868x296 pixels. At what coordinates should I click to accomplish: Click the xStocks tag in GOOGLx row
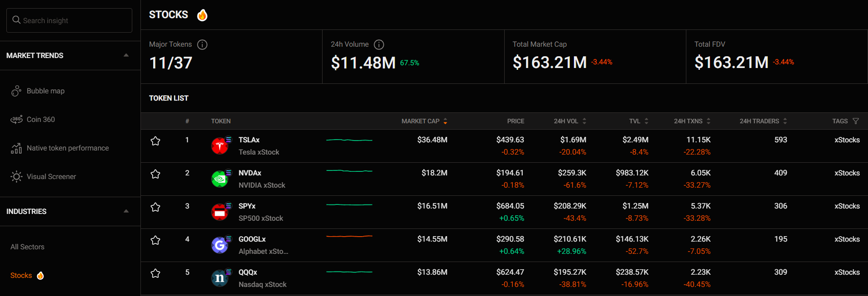[x=847, y=239]
